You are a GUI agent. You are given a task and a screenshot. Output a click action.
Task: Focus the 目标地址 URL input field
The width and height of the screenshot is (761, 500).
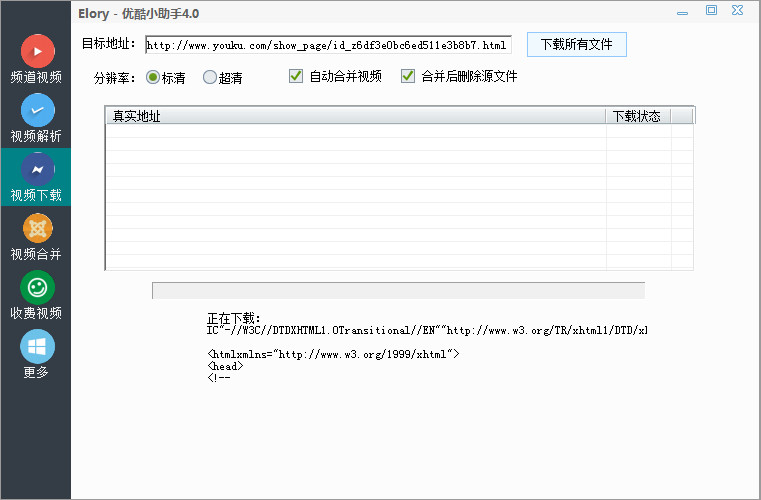(x=328, y=45)
